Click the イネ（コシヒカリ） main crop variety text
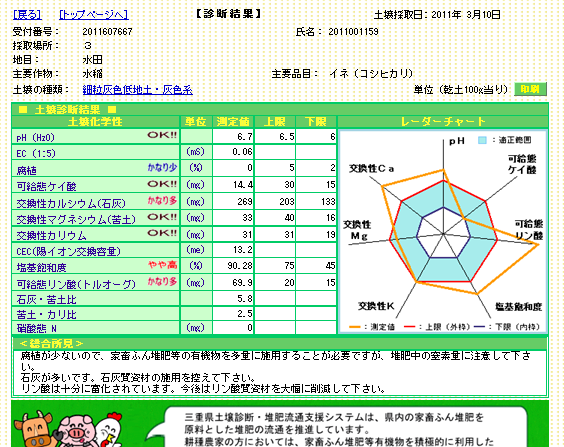This screenshot has height=447, width=564. (371, 74)
